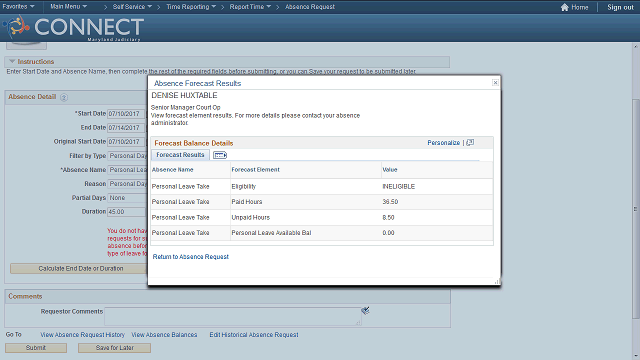This screenshot has width=640, height=360.
Task: Open the Reason dropdown
Action: (x=127, y=184)
